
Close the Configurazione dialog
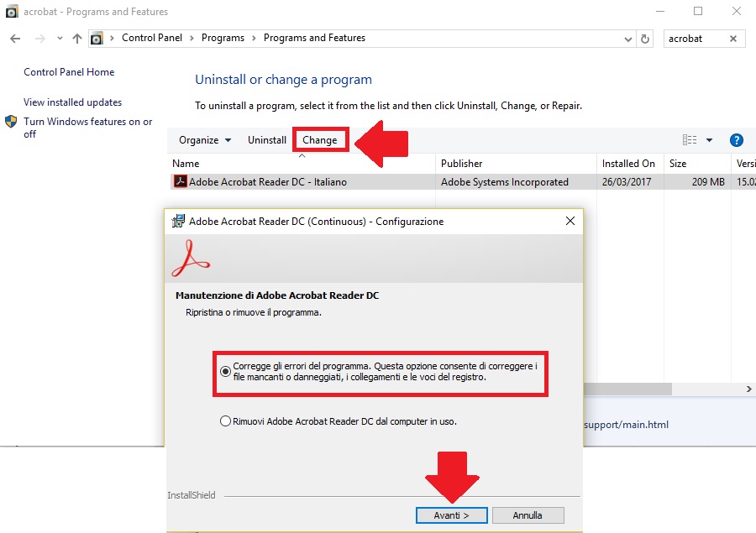[x=570, y=221]
